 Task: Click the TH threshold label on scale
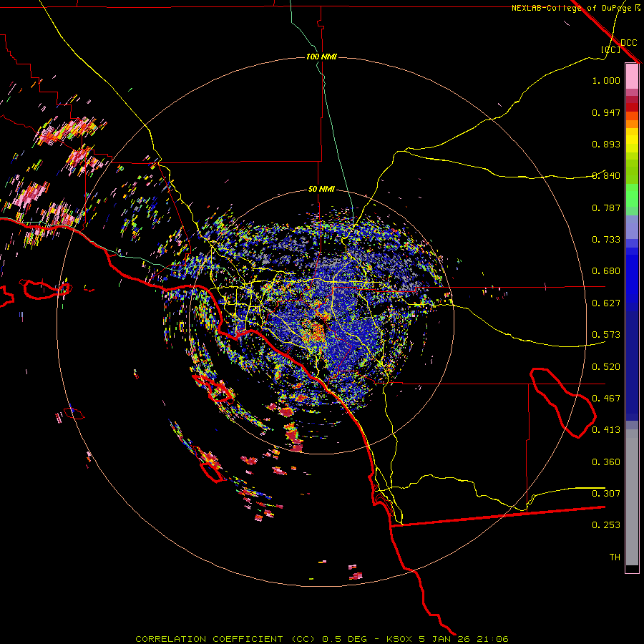[x=615, y=557]
